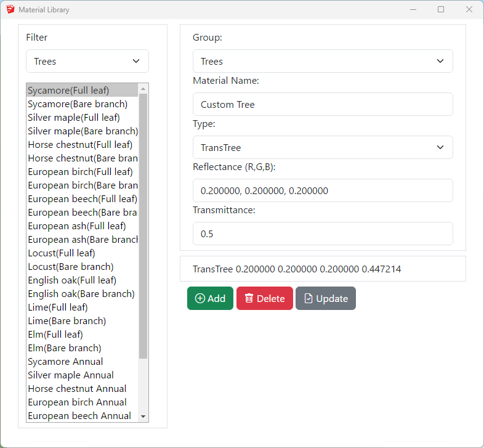Select European beech Annual item
This screenshot has width=484, height=448.
(x=79, y=415)
